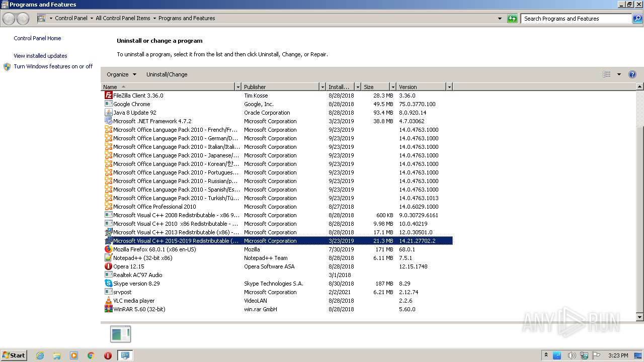Open Windows Media Player from taskbar

[x=74, y=355]
